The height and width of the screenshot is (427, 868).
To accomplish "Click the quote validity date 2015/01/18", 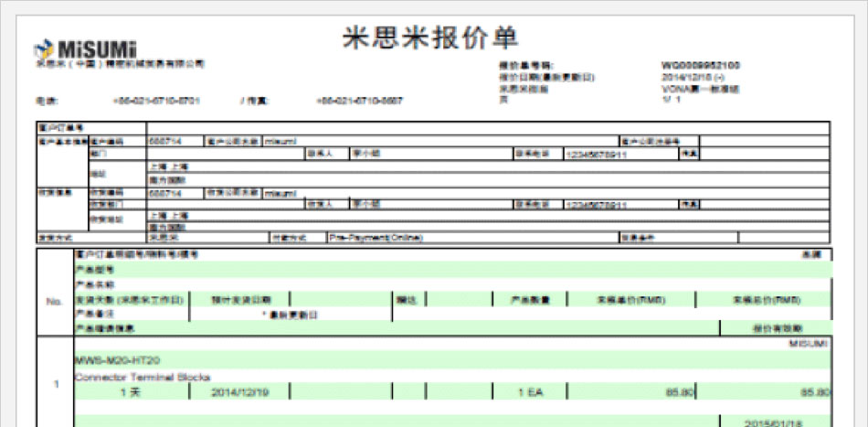I will point(775,422).
